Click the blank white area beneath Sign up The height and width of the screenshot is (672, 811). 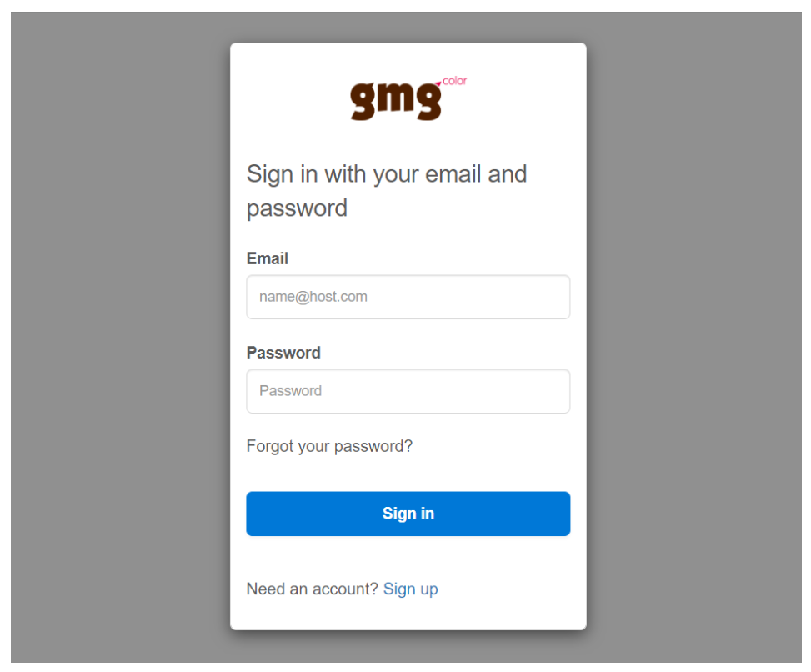click(x=408, y=614)
